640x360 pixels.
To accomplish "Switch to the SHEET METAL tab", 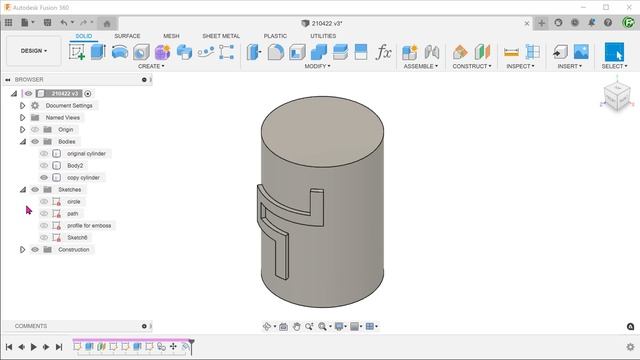I will point(221,36).
